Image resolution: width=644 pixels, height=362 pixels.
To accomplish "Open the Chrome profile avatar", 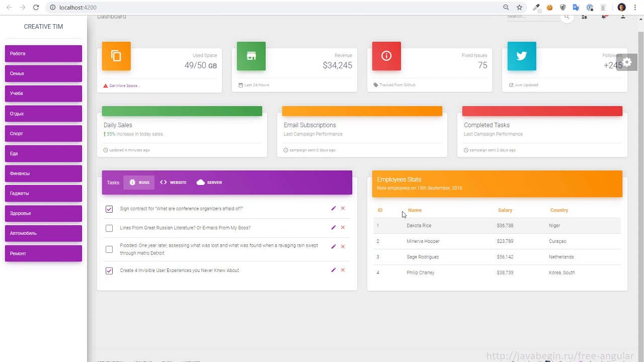I will click(x=621, y=8).
